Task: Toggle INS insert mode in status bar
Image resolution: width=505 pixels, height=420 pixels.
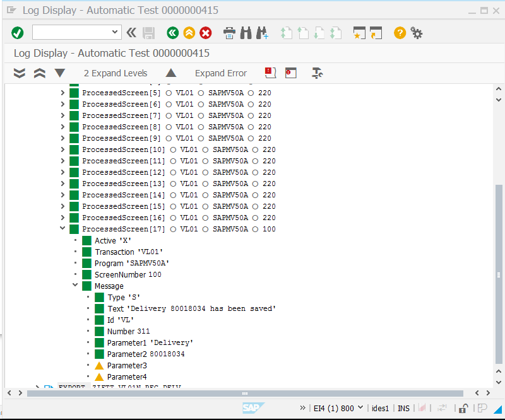Action: pos(403,408)
